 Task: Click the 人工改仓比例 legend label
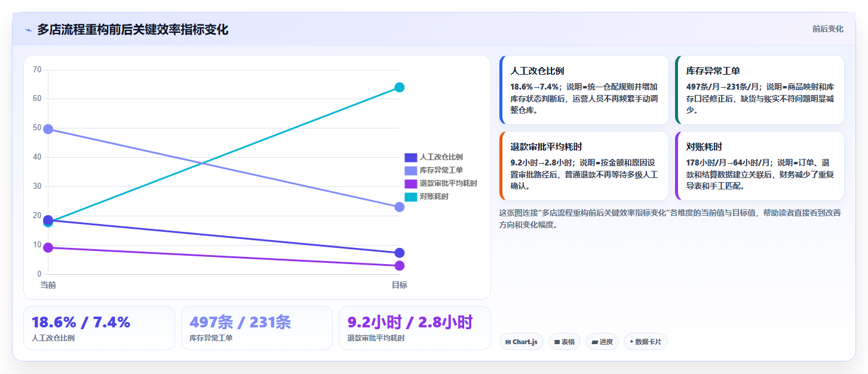pyautogui.click(x=441, y=157)
